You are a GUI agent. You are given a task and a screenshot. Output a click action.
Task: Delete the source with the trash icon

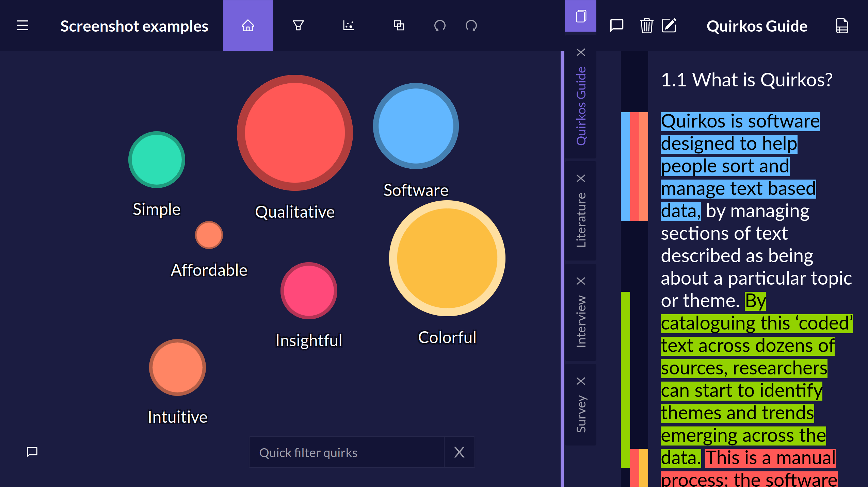click(646, 26)
